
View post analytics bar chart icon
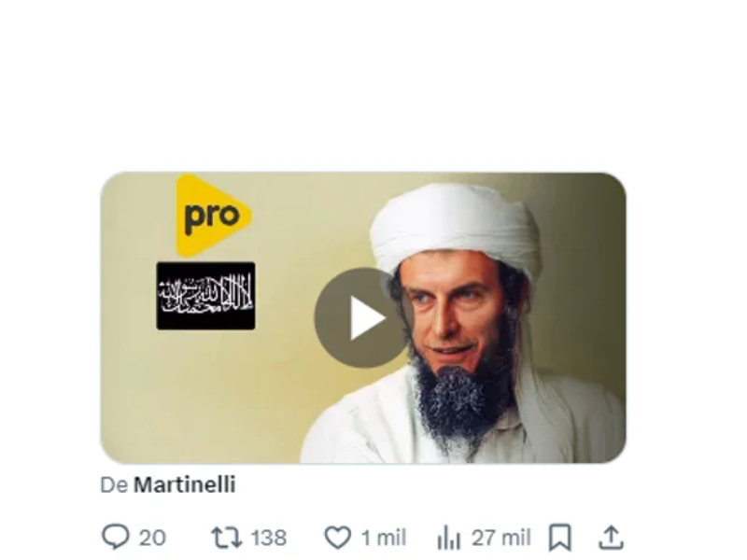click(x=449, y=538)
